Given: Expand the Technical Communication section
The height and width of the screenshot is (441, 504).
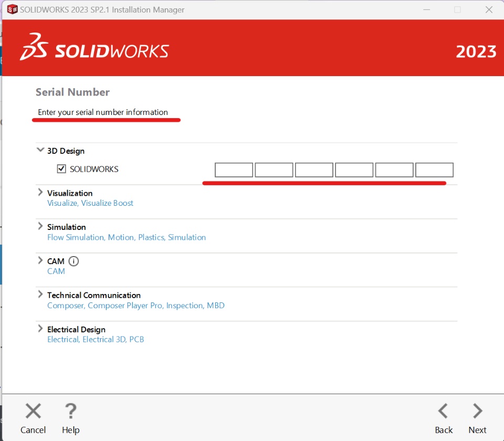Looking at the screenshot, I should coord(40,295).
